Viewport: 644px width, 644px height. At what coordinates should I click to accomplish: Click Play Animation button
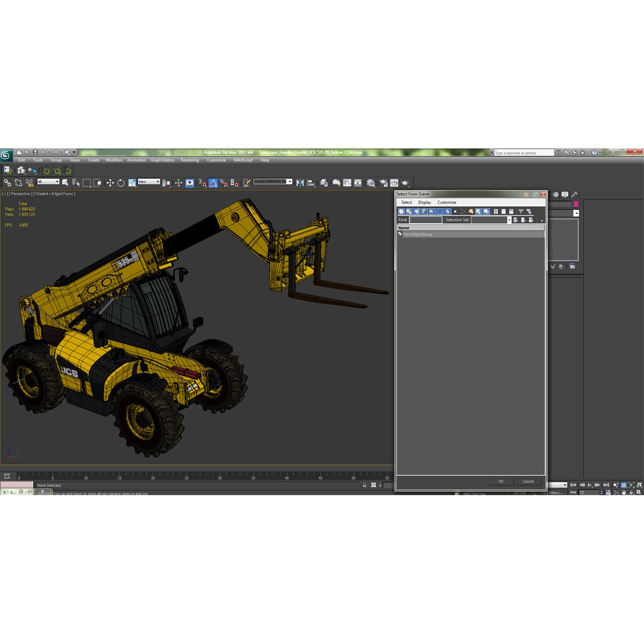pos(590,485)
